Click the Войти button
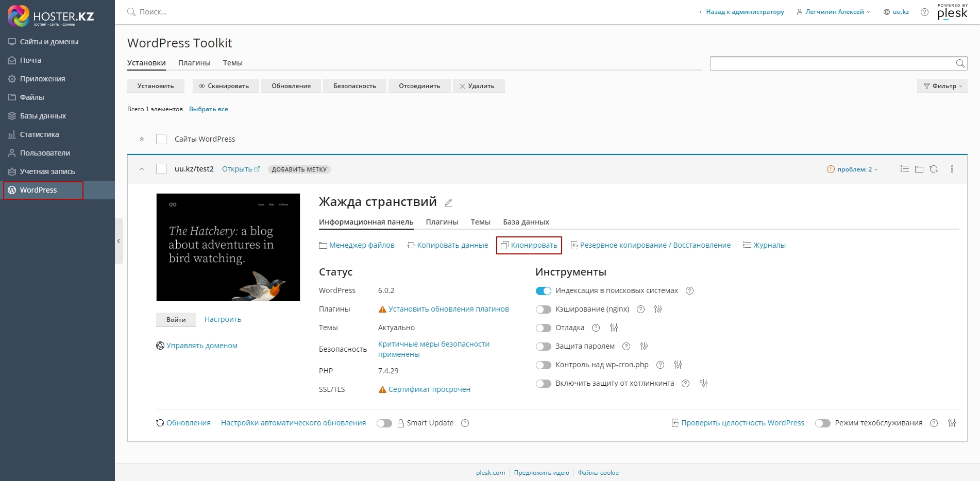The image size is (980, 481). pos(176,320)
